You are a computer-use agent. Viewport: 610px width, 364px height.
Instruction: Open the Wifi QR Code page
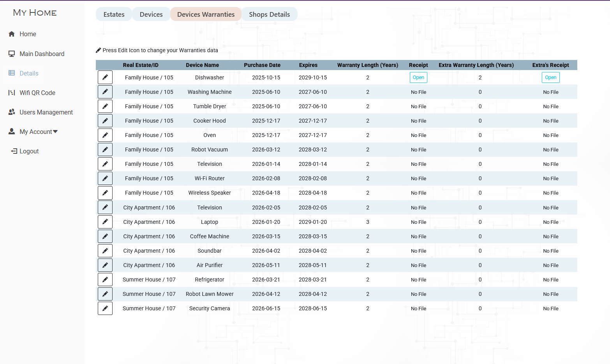(37, 93)
